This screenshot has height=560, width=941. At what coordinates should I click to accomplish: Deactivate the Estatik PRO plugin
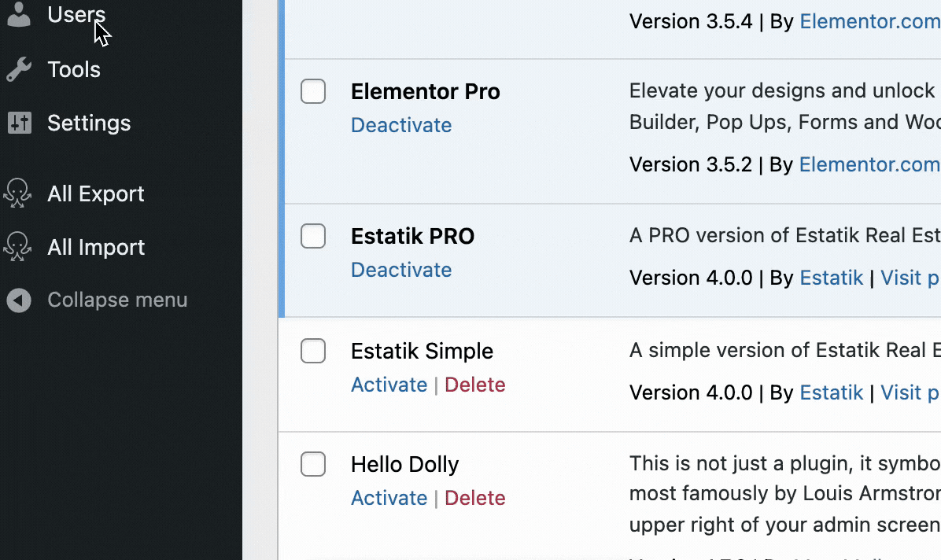401,271
